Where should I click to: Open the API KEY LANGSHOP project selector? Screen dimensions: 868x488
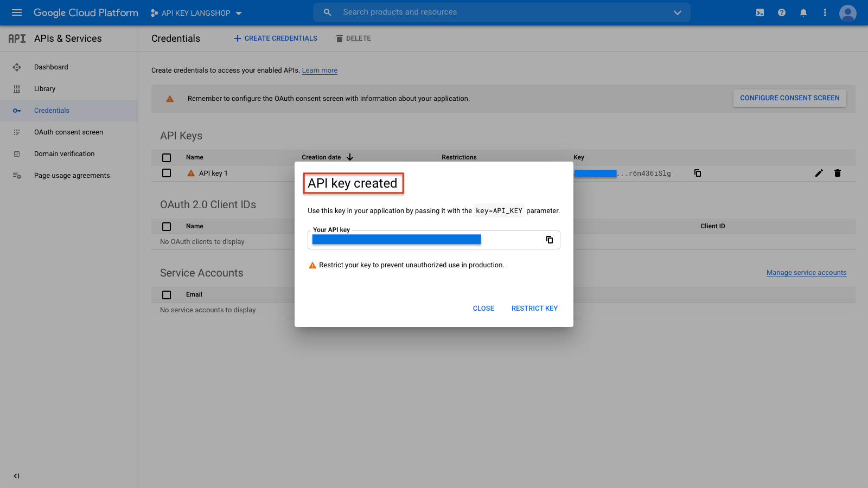196,13
